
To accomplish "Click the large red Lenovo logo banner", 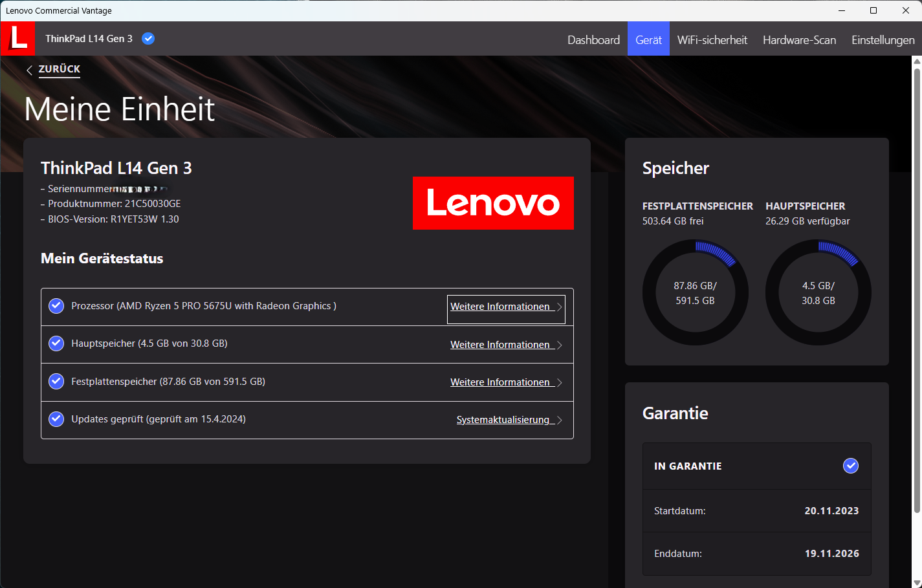I will [x=493, y=203].
